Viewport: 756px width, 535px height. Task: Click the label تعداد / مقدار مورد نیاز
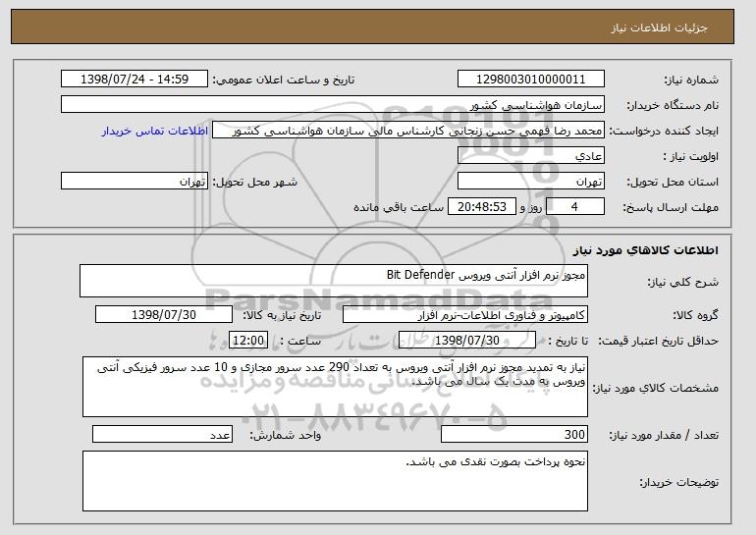(x=664, y=435)
